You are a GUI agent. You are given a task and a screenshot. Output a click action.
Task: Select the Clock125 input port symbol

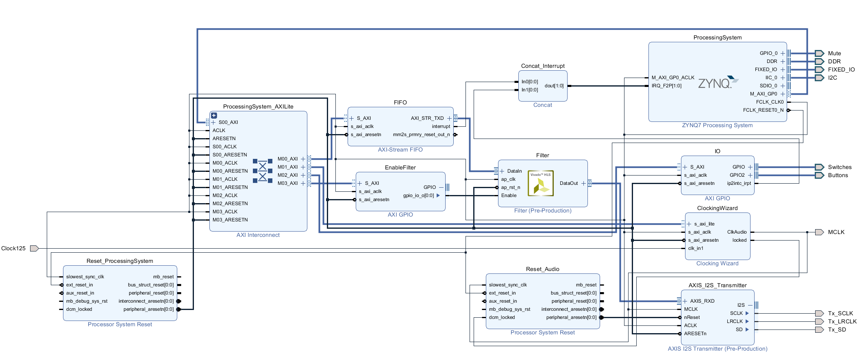click(34, 248)
